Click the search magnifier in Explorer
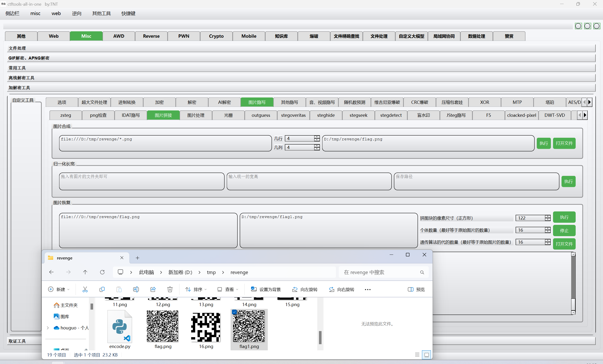Screen dimensions: 603x364 click(422, 272)
